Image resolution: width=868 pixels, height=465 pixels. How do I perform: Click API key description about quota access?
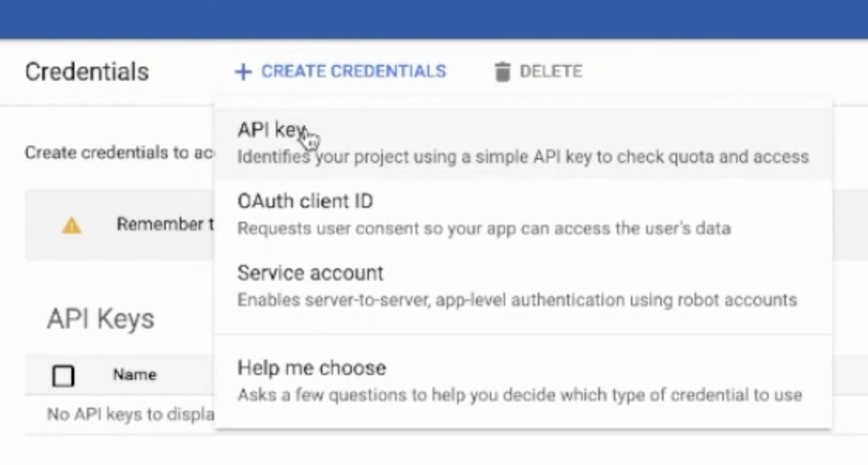coord(523,157)
